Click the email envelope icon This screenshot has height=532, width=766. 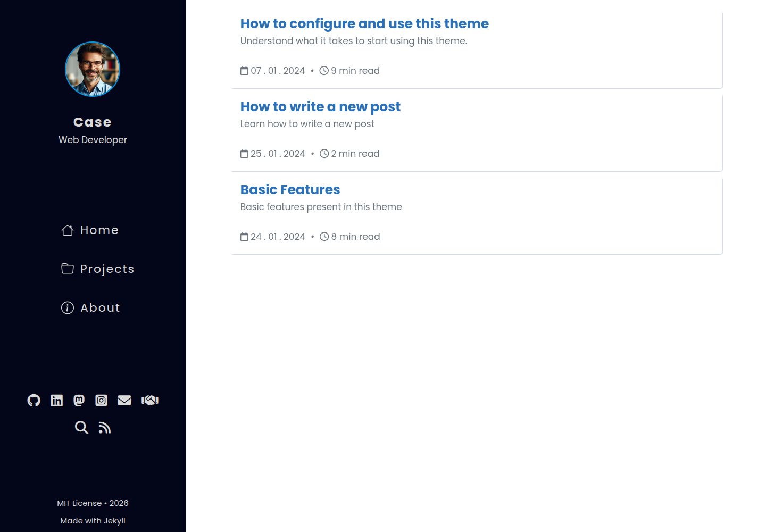tap(124, 400)
